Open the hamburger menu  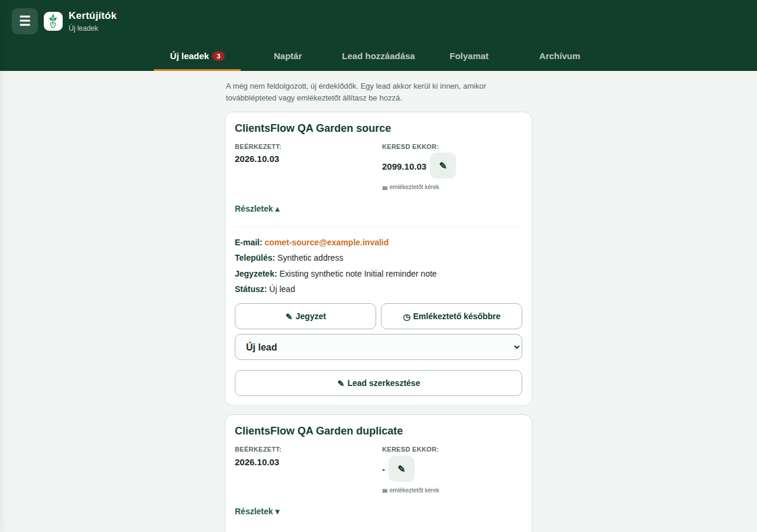(x=25, y=21)
